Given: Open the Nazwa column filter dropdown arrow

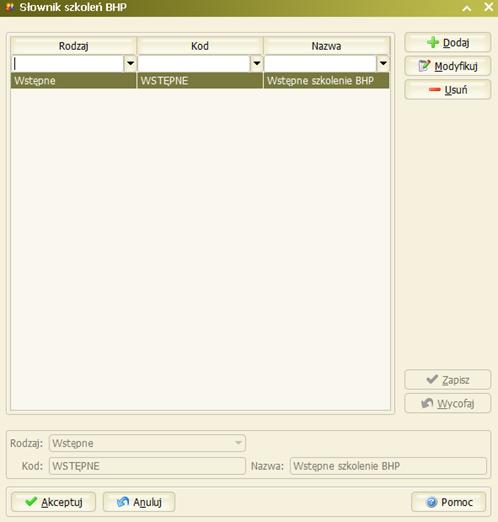Looking at the screenshot, I should [x=383, y=63].
